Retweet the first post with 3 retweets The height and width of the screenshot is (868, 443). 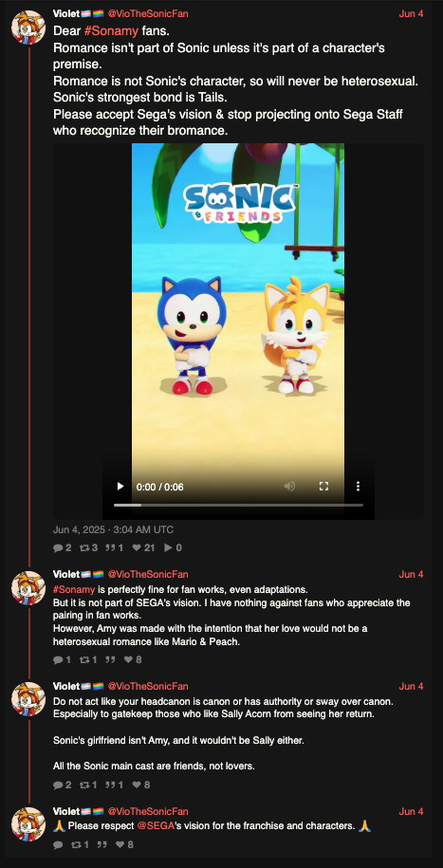pos(89,548)
